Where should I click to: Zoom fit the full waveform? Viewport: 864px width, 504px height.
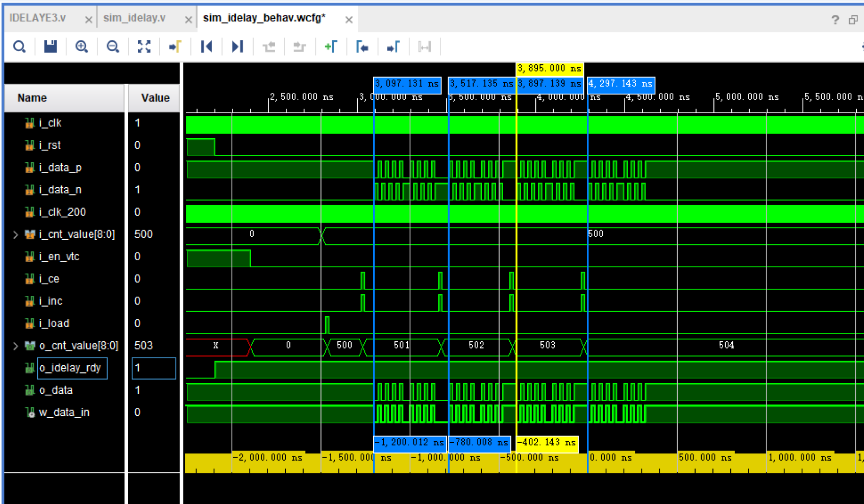pyautogui.click(x=144, y=46)
